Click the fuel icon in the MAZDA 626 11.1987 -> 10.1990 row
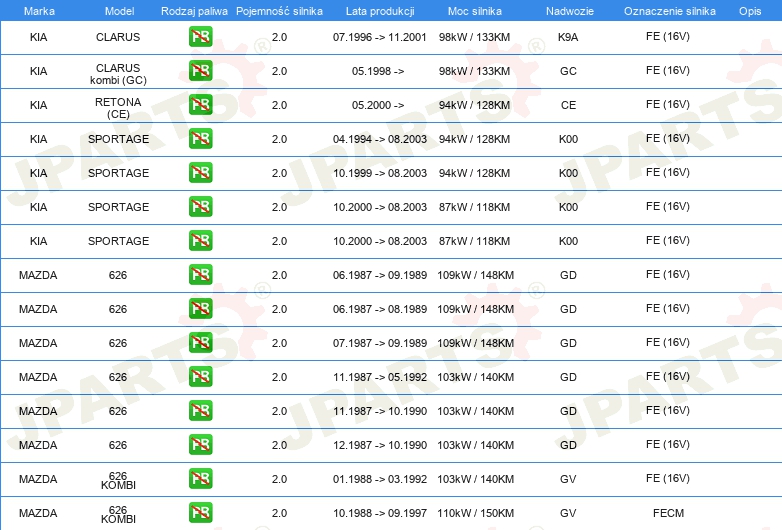This screenshot has width=782, height=530. 200,411
